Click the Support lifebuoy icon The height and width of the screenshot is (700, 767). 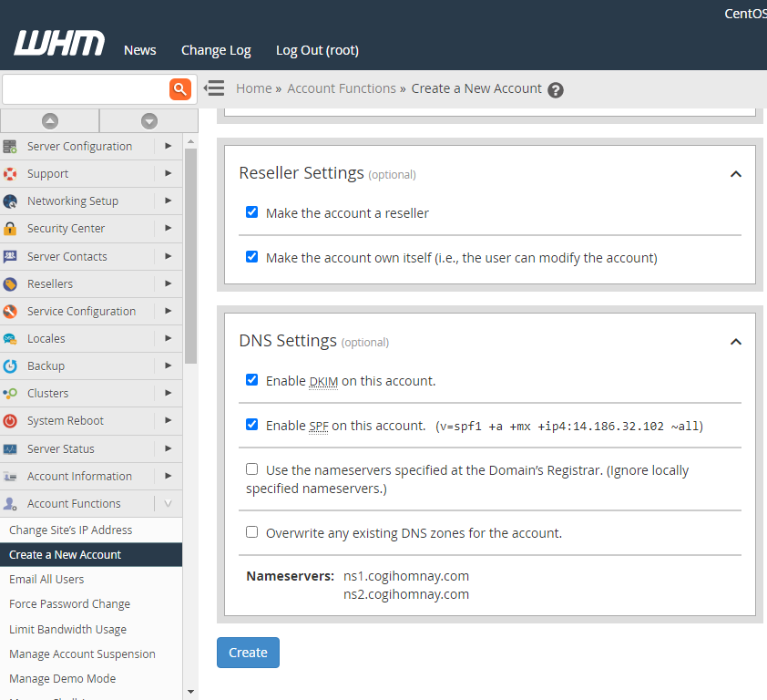pos(10,174)
